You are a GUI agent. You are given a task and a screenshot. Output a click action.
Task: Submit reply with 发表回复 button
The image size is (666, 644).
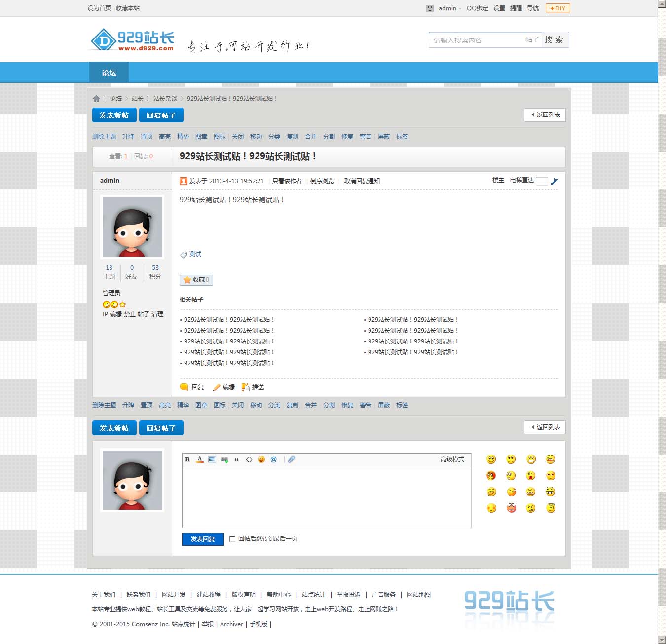(203, 539)
